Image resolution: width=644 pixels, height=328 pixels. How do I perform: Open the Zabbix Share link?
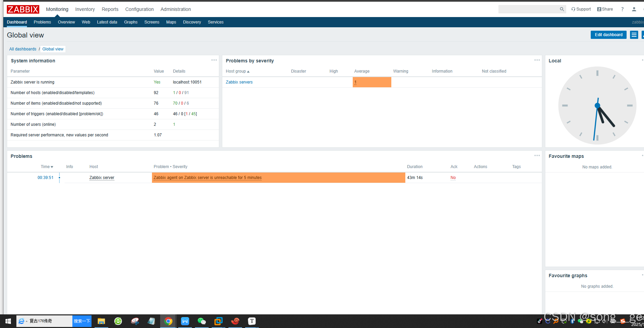coord(605,9)
